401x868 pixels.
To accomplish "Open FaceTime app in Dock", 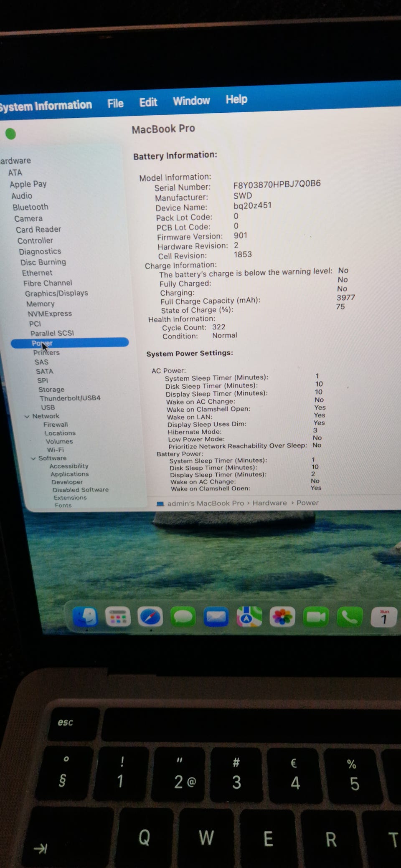I will (316, 617).
